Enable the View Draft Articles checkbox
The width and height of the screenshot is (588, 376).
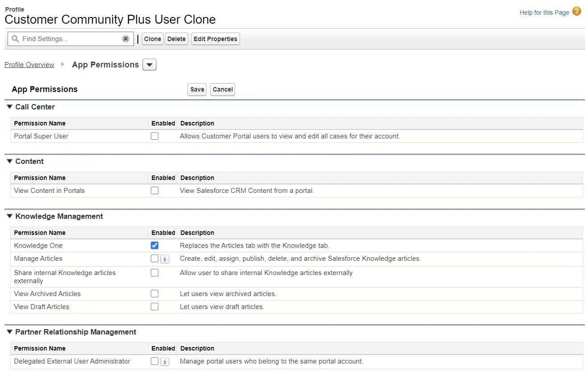point(154,307)
